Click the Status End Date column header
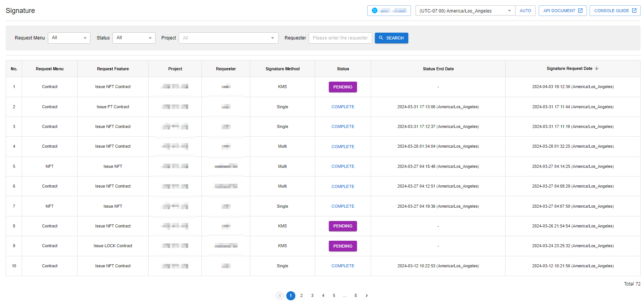The image size is (644, 303). pyautogui.click(x=438, y=69)
